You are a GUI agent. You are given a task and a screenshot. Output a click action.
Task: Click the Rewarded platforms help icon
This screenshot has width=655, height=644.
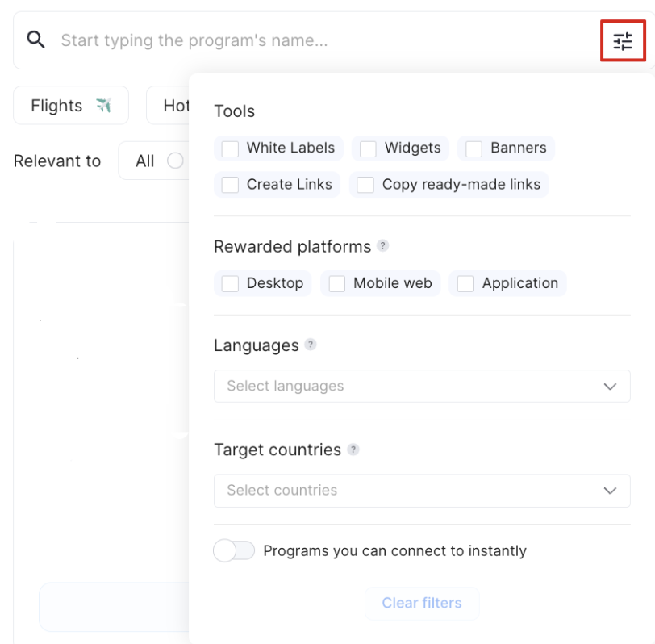click(x=382, y=245)
